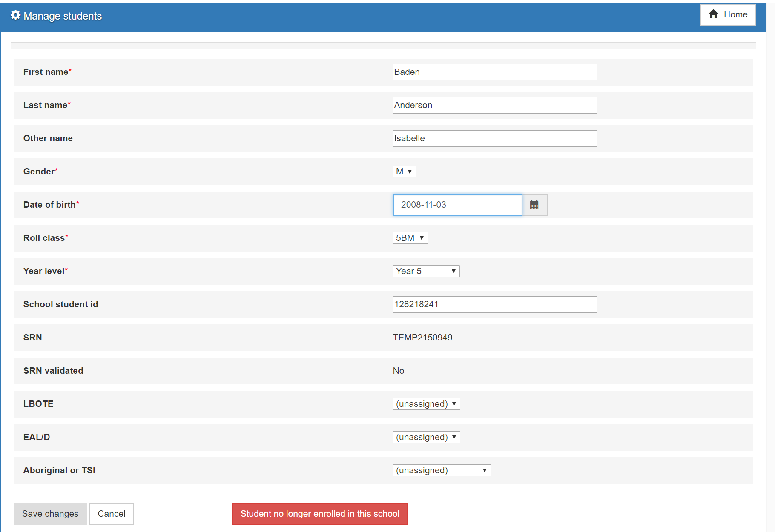Open the Gender dropdown showing M
The height and width of the screenshot is (532, 775).
[x=404, y=172]
